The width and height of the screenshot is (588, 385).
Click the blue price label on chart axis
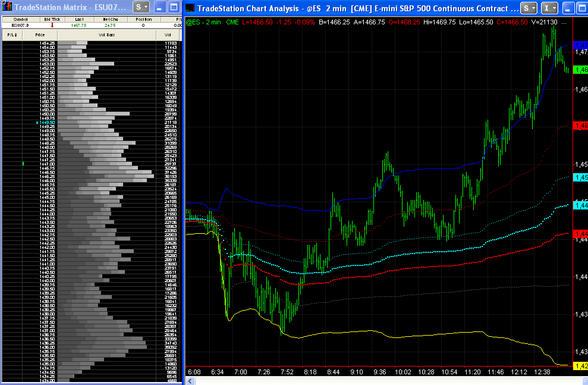click(x=581, y=45)
